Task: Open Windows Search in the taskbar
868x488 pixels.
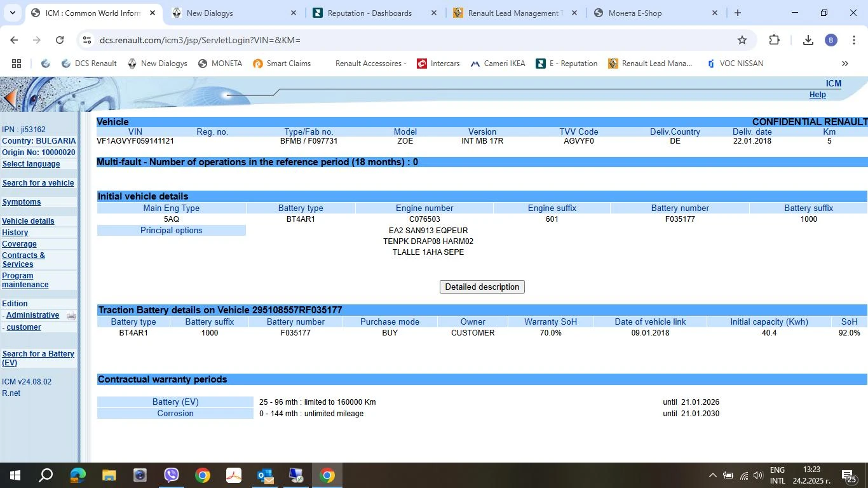Action: coord(46,475)
